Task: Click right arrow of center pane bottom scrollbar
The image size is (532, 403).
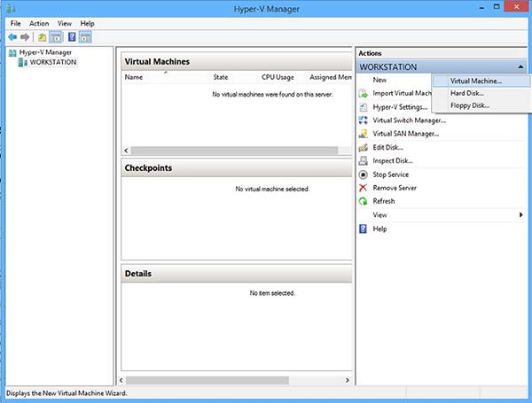Action: pyautogui.click(x=348, y=380)
